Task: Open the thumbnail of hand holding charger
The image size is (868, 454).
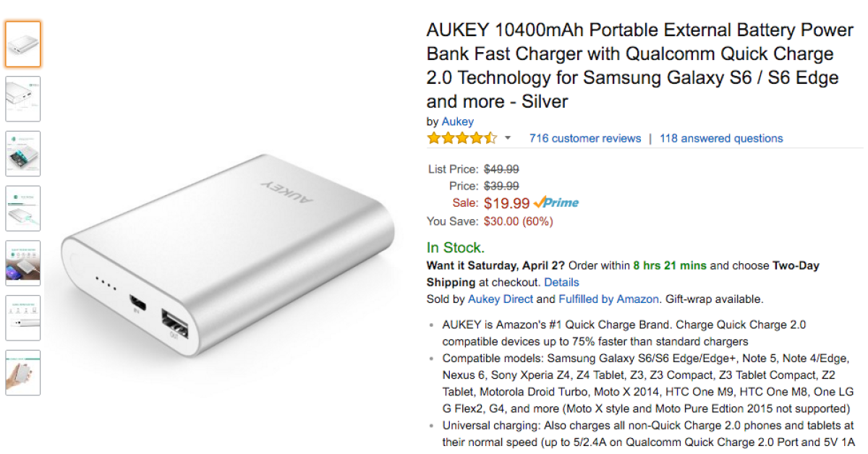Action: pos(23,373)
